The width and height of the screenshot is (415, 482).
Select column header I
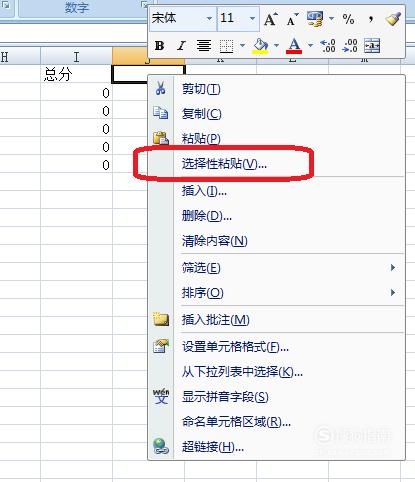(x=76, y=57)
